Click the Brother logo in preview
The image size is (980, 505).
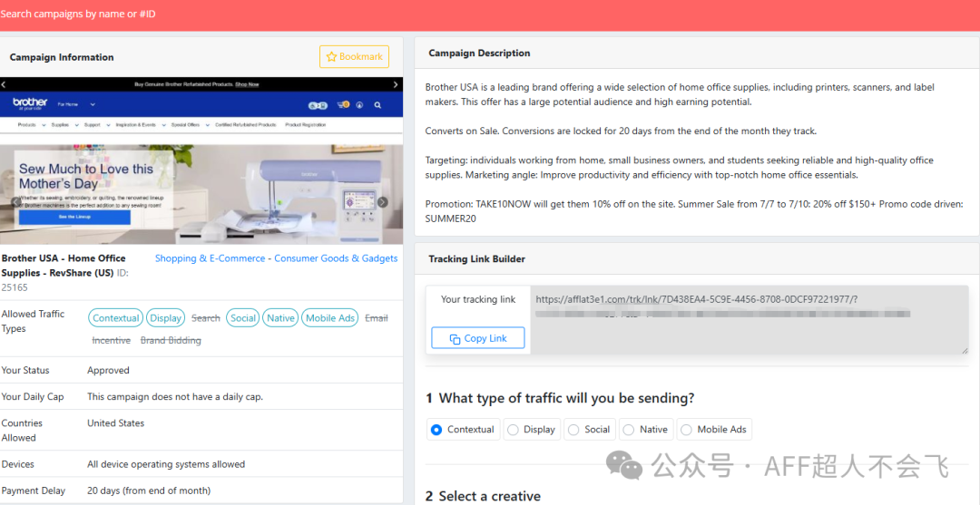[x=30, y=103]
